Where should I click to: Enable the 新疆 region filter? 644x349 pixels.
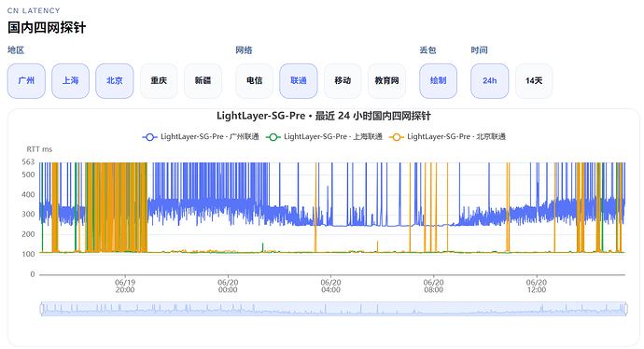203,81
